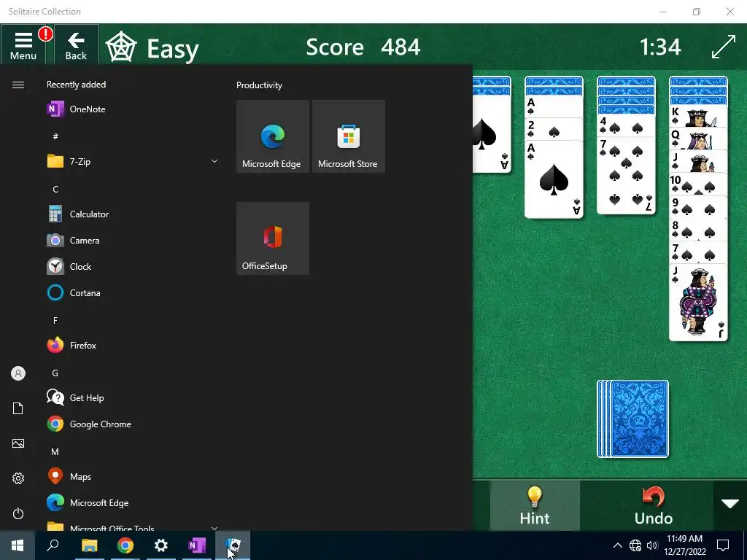Open OneNote from Recently added
Screen dimensions: 747x560
click(x=133, y=109)
